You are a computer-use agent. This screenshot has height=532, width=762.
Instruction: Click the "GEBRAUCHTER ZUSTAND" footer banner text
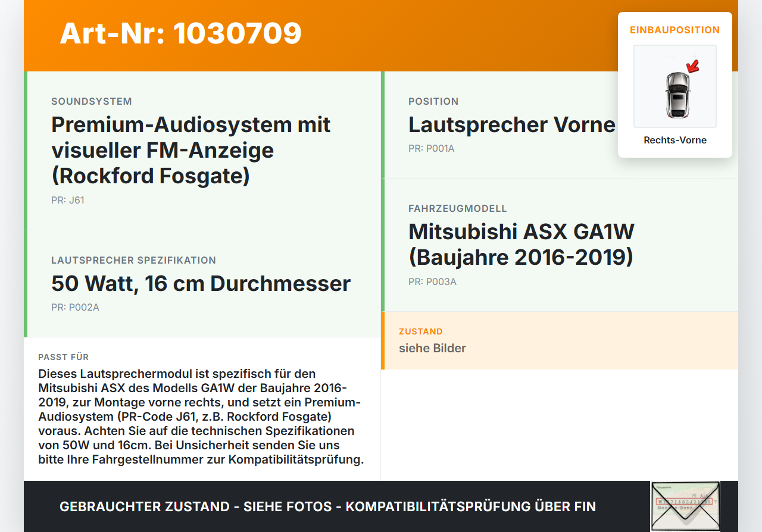[327, 506]
